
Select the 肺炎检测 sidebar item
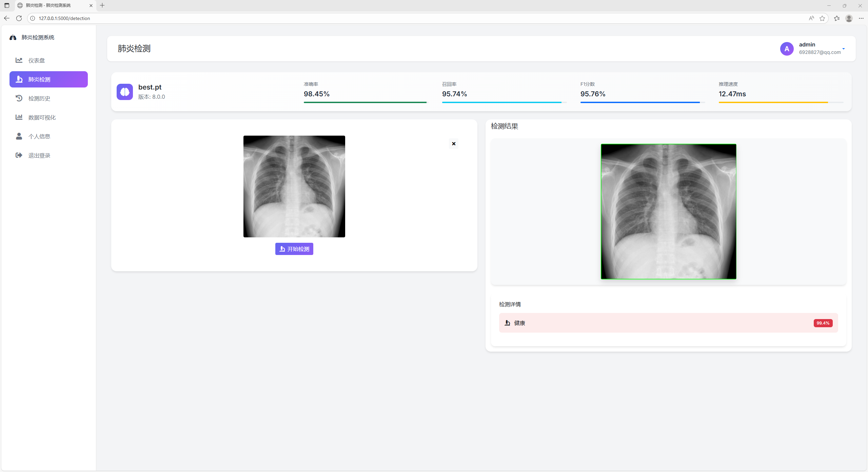48,79
